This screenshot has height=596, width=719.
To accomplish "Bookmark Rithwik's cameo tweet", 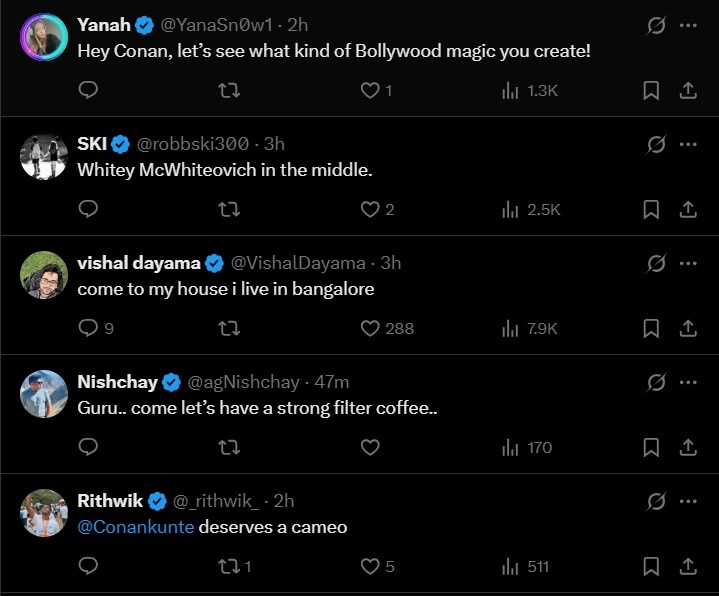I will tap(651, 566).
